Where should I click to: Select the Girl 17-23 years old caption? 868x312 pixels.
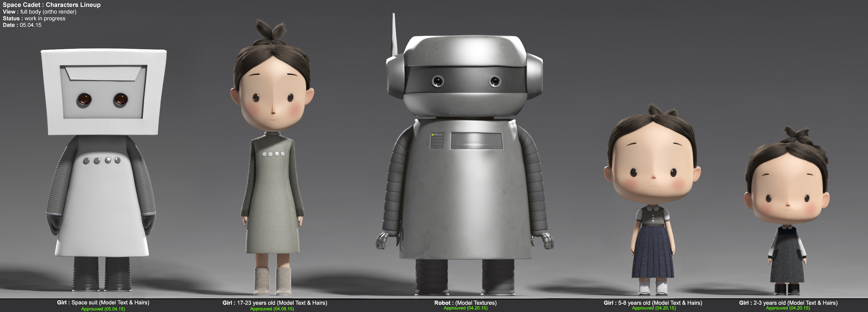[275, 303]
